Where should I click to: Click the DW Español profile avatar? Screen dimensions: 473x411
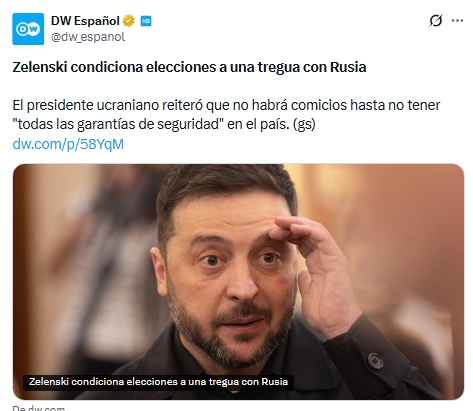tap(28, 29)
